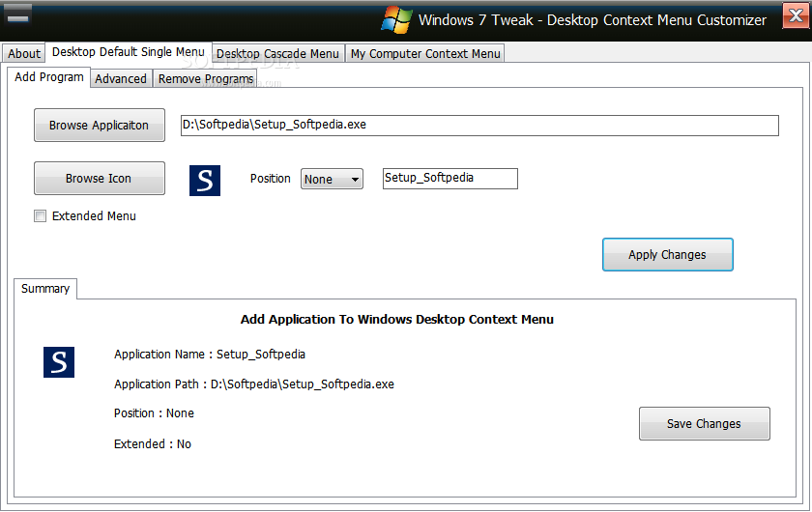
Task: Click the Apply Changes button
Action: pos(668,255)
